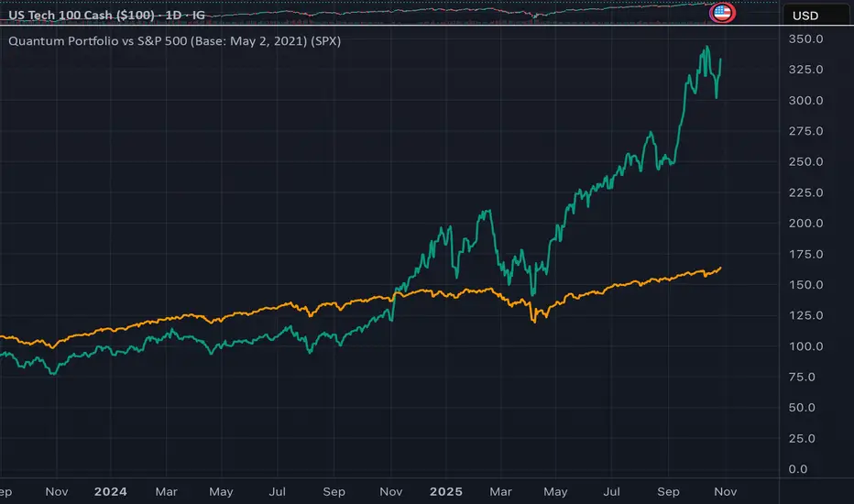Click the 2024 year label on time axis
The width and height of the screenshot is (854, 504).
(111, 491)
